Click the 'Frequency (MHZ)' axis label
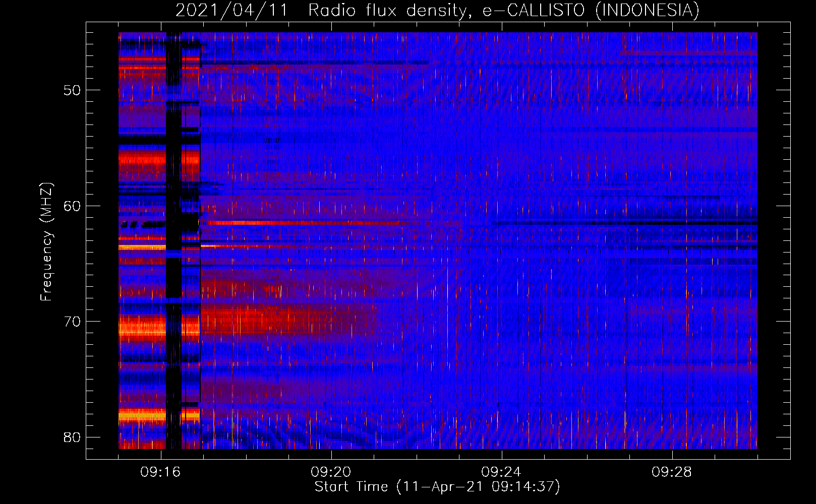The image size is (816, 504). [x=46, y=242]
